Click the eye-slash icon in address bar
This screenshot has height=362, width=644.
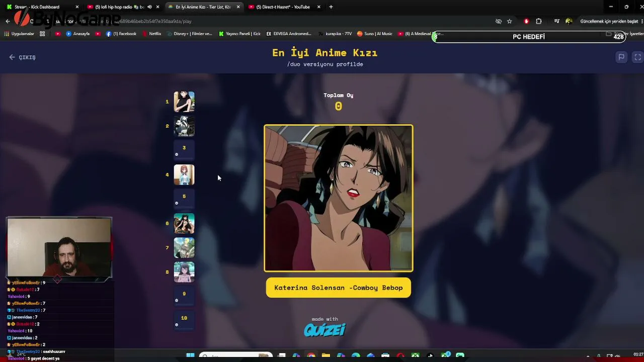(499, 21)
